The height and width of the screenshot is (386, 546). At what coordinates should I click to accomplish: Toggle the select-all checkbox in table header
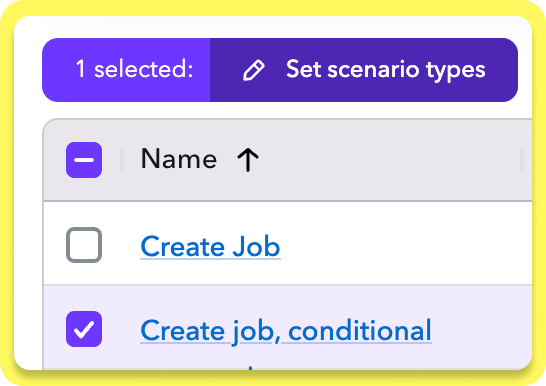coord(84,160)
